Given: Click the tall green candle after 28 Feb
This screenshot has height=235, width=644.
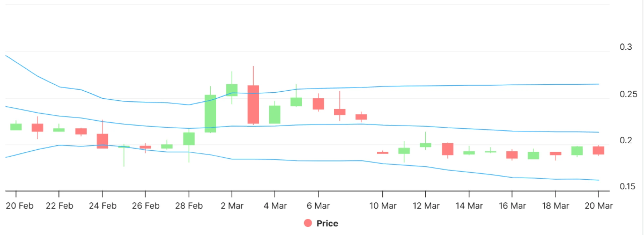Looking at the screenshot, I should click(x=210, y=113).
